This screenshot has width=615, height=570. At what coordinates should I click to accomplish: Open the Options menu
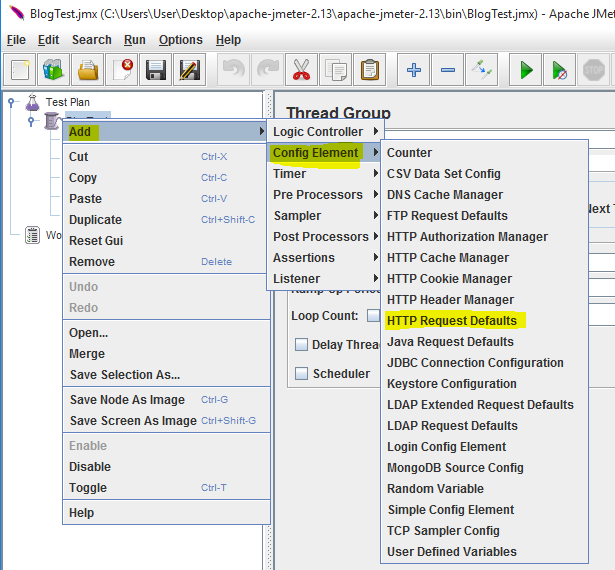click(x=180, y=40)
